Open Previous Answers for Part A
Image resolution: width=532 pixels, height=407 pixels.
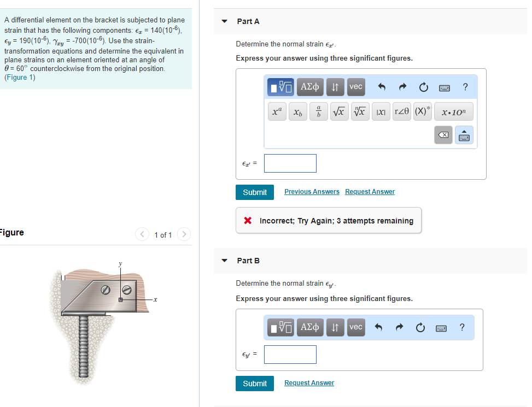click(x=312, y=192)
